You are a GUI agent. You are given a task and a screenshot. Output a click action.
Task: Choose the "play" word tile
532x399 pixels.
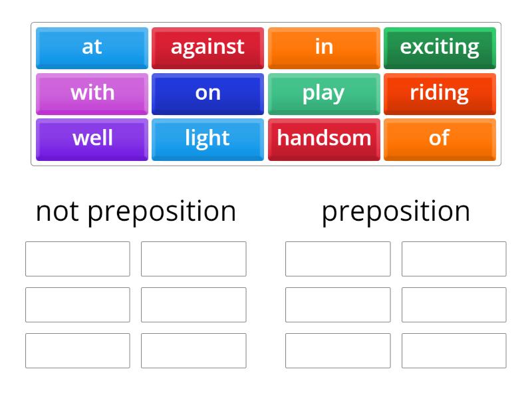pos(324,93)
